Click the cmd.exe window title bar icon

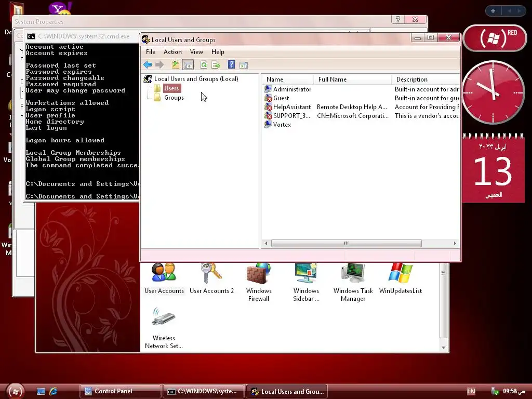[x=31, y=36]
